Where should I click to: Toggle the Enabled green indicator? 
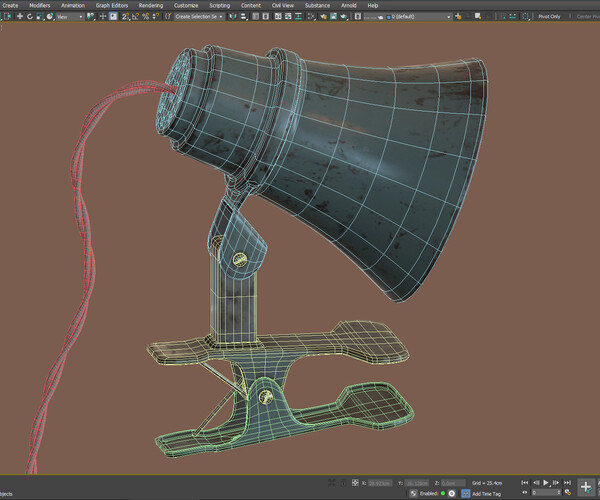(443, 493)
